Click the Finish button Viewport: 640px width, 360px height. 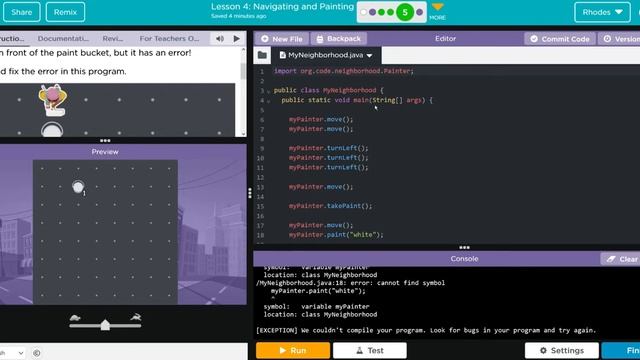coord(622,350)
